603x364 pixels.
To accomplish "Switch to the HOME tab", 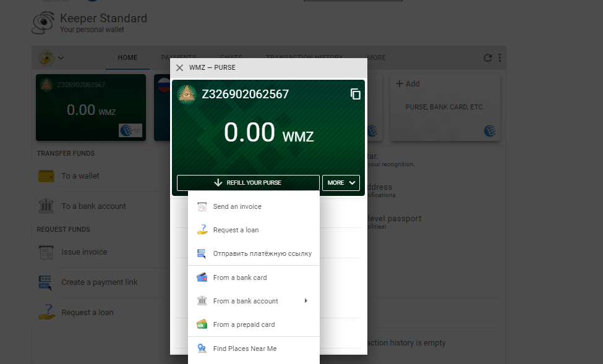I will [127, 58].
